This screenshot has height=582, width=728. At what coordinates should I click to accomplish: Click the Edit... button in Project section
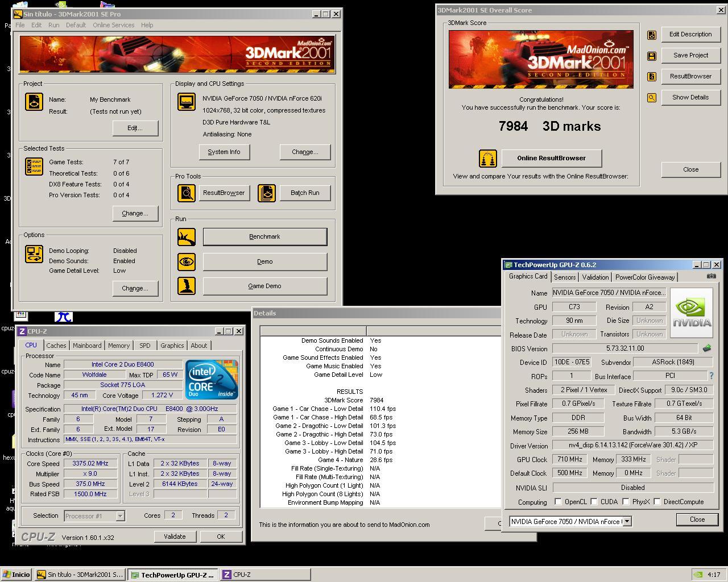(135, 128)
